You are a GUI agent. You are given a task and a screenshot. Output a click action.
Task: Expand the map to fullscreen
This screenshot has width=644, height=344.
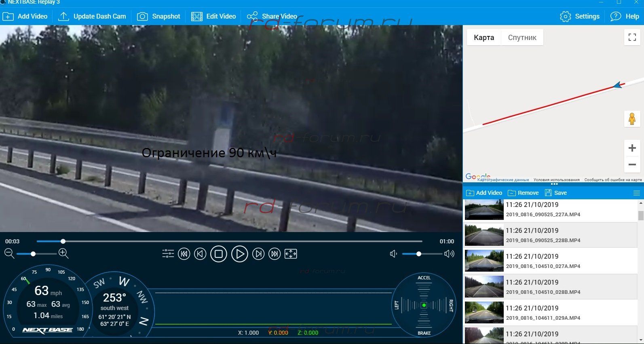[x=632, y=37]
